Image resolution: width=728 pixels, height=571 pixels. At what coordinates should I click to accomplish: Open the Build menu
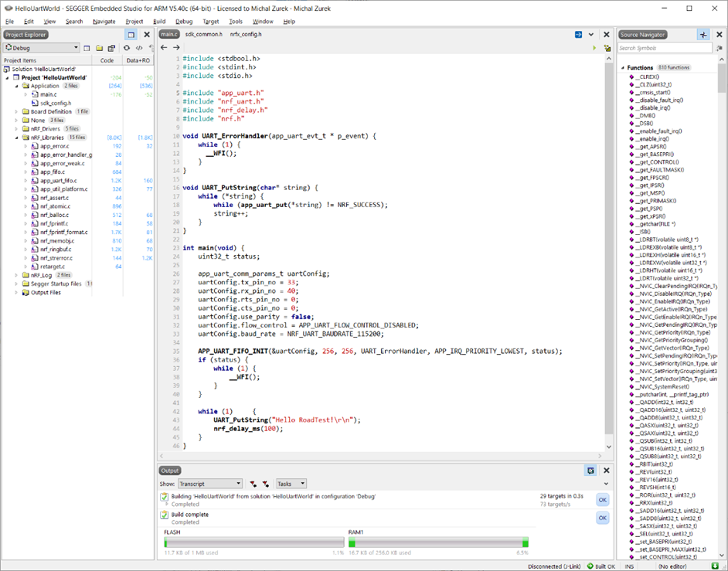click(x=159, y=22)
